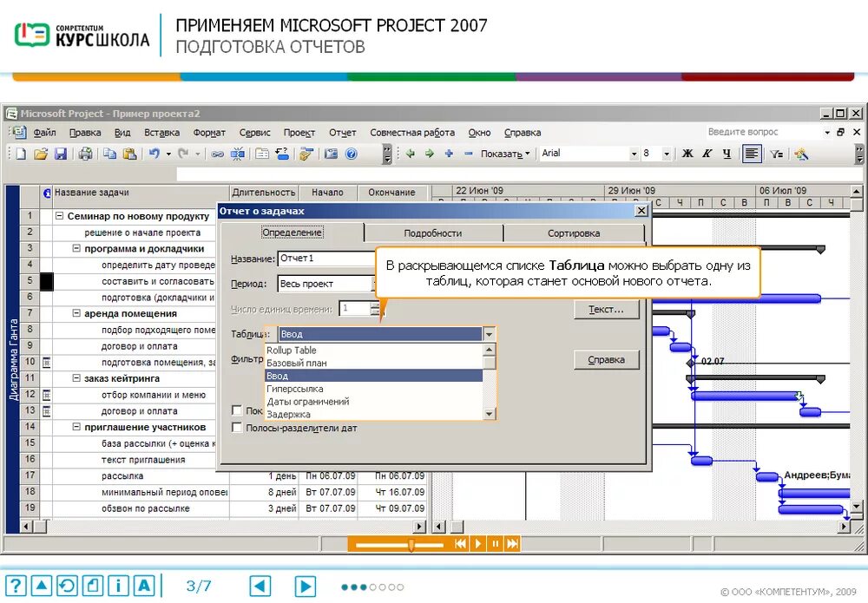Click the Unlink tasks icon
Image resolution: width=868 pixels, height=603 pixels.
pos(238,154)
